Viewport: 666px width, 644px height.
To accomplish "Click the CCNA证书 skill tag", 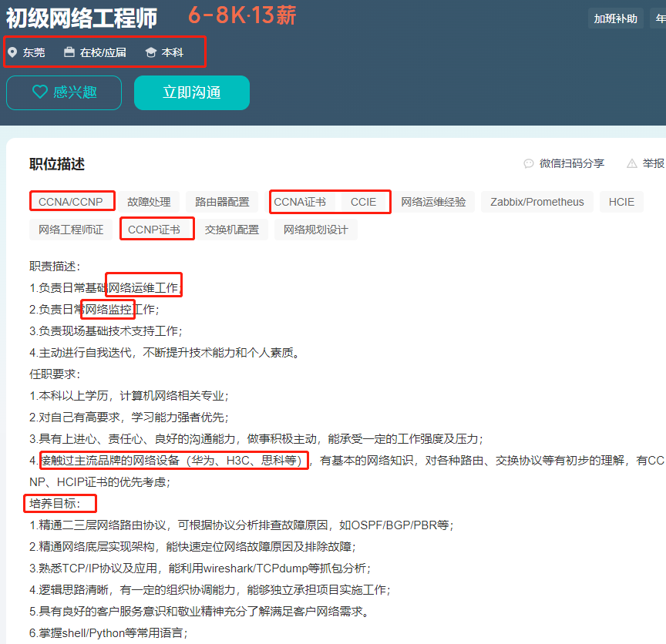I will (300, 202).
